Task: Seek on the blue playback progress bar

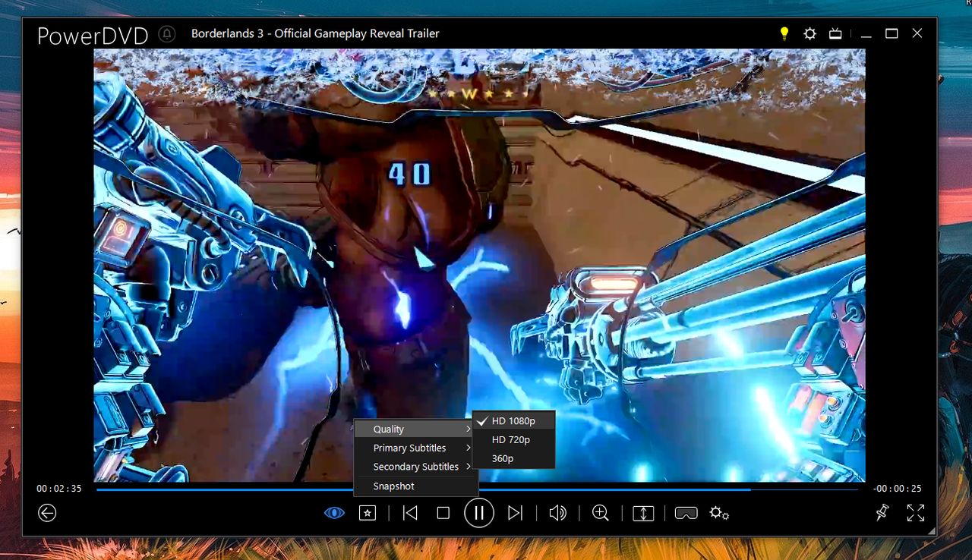Action: click(477, 489)
